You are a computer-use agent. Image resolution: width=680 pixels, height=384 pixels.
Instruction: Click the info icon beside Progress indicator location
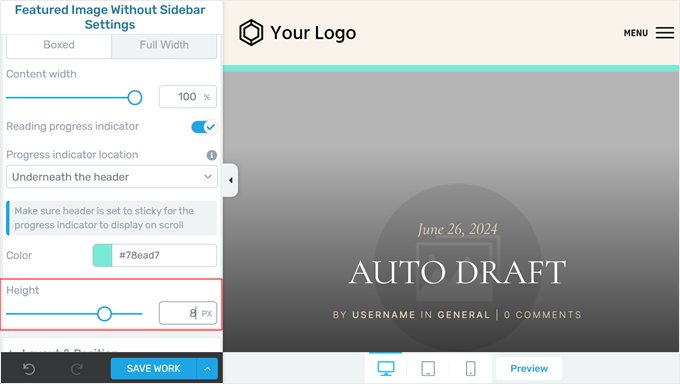[x=212, y=155]
